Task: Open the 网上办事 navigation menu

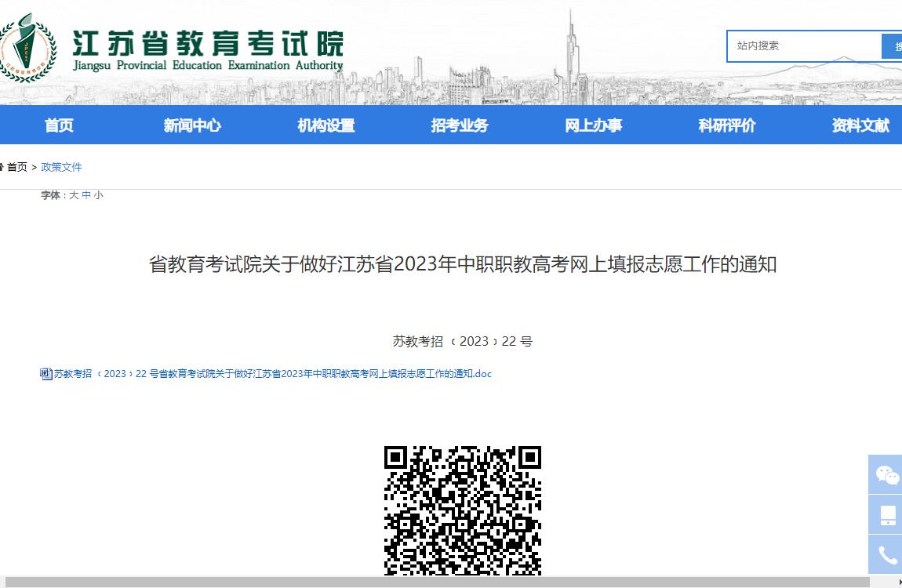Action: 593,125
